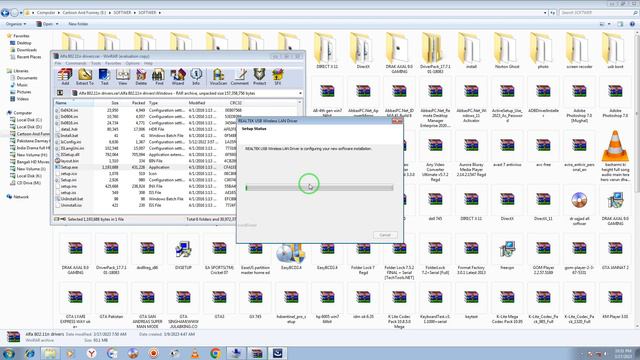Click the up-one-level icon in WinRAR address bar
The height and width of the screenshot is (360, 640).
point(60,93)
